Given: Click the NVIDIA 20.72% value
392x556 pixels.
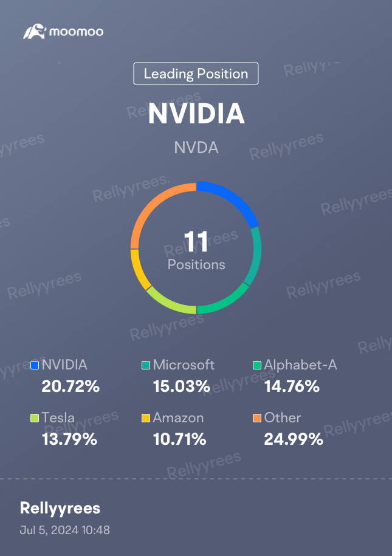Looking at the screenshot, I should [x=70, y=386].
